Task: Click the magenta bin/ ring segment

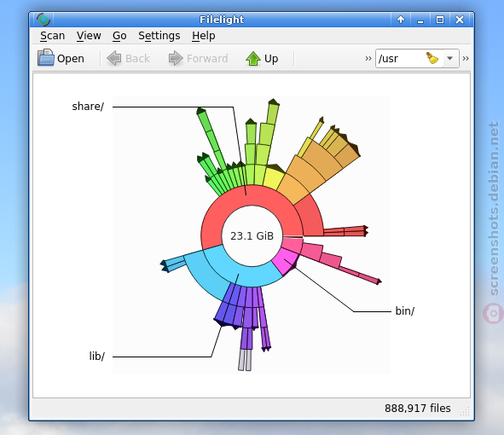Action: coord(286,260)
